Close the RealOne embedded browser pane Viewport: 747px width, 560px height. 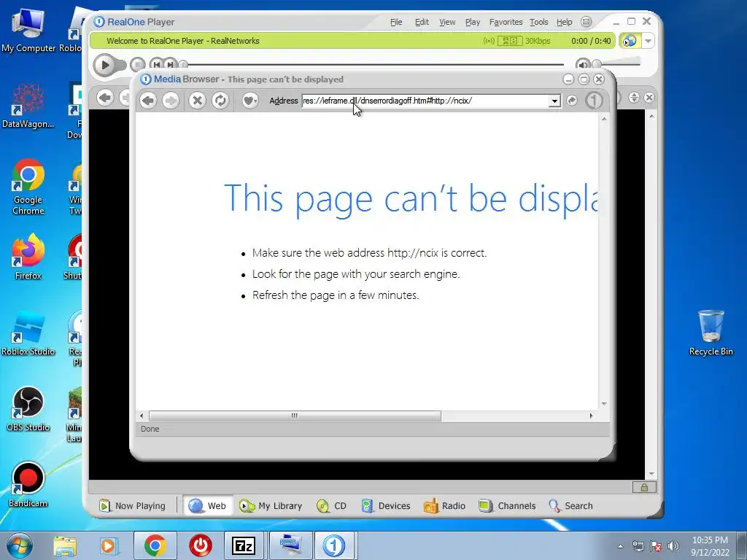[649, 98]
